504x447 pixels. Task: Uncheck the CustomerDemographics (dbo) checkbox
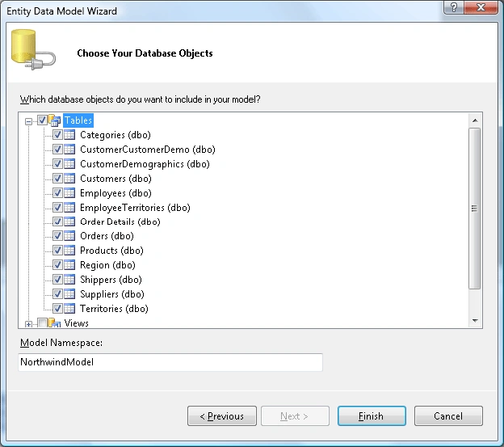pyautogui.click(x=57, y=164)
